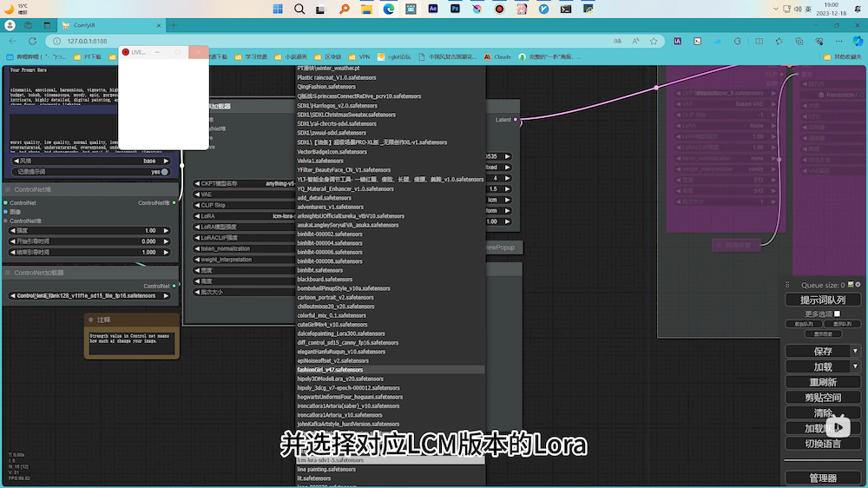This screenshot has height=488, width=868.
Task: Click the 提示词队列 queue prompt button
Action: [x=822, y=300]
